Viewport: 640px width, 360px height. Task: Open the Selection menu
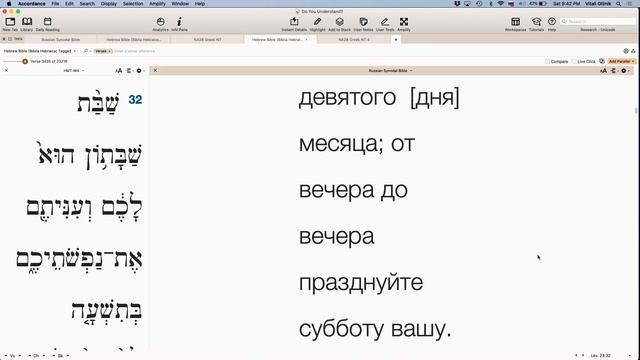[x=133, y=4]
